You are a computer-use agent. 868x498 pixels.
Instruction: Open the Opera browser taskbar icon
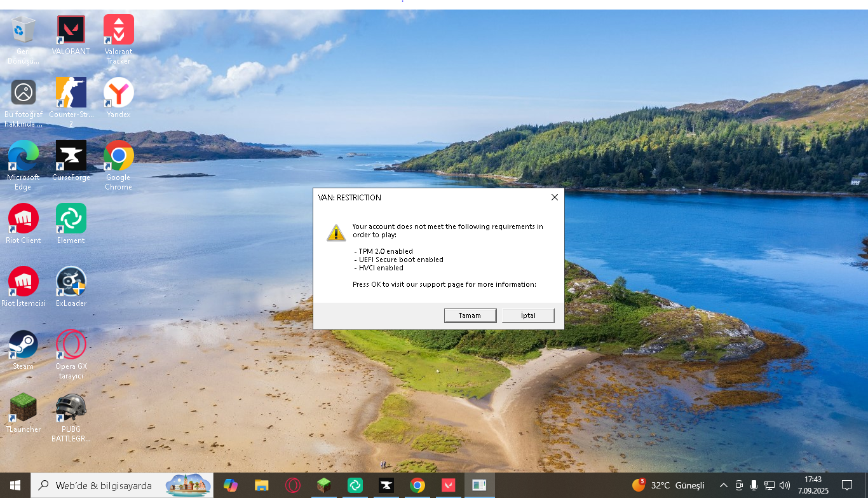(x=293, y=485)
